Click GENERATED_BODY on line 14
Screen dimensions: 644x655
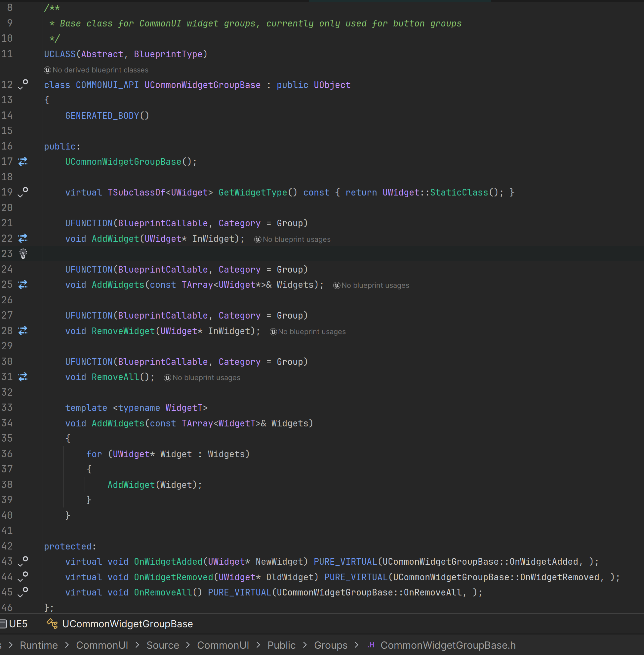102,116
